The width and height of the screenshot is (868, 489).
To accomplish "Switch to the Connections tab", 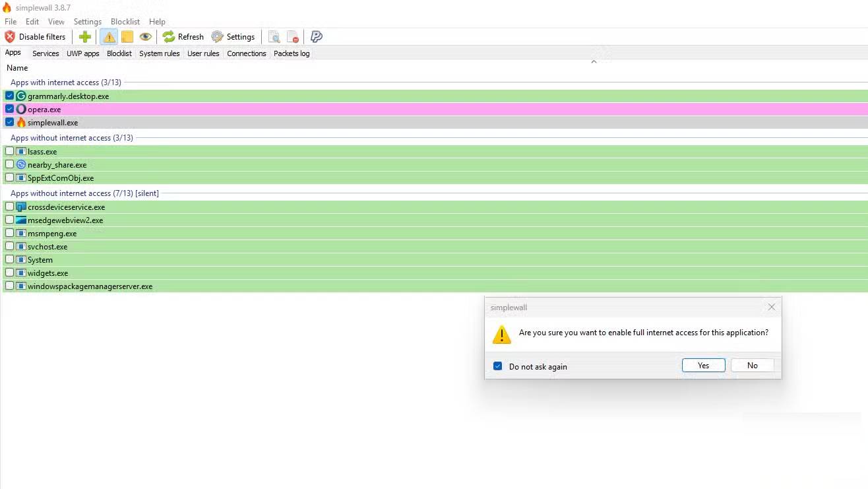I will pyautogui.click(x=247, y=53).
